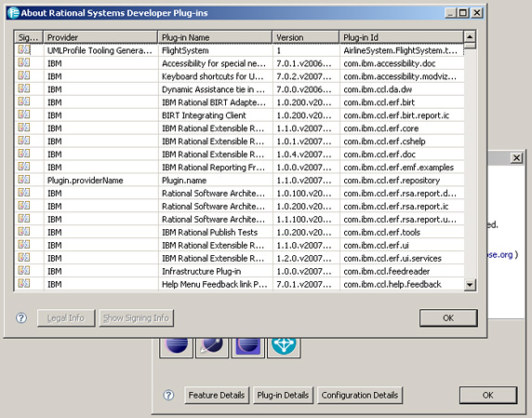Click signed icon for Keyboard shortcuts row

[24, 75]
